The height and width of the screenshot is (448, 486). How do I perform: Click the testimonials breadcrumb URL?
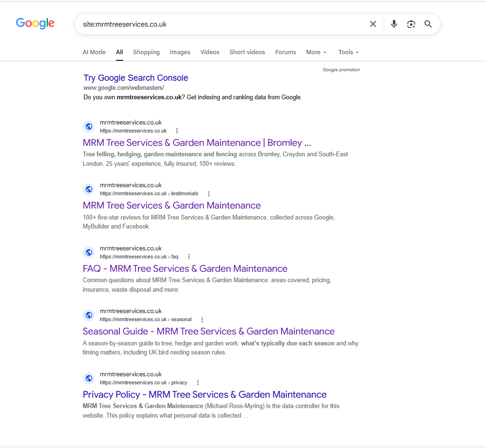coord(149,193)
